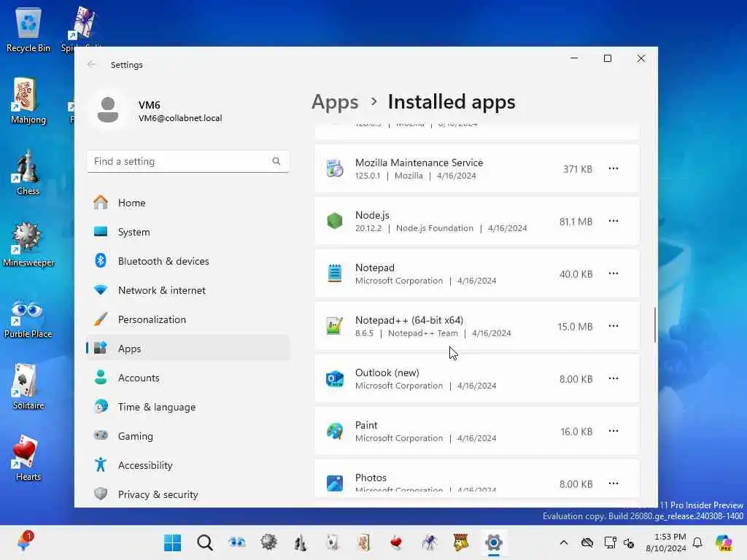The width and height of the screenshot is (747, 560).
Task: Select the Mozilla Maintenance Service title
Action: 419,163
